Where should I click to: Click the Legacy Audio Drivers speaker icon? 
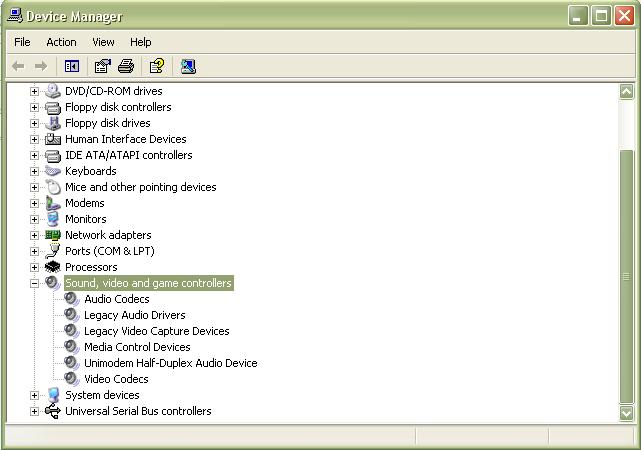(x=72, y=315)
